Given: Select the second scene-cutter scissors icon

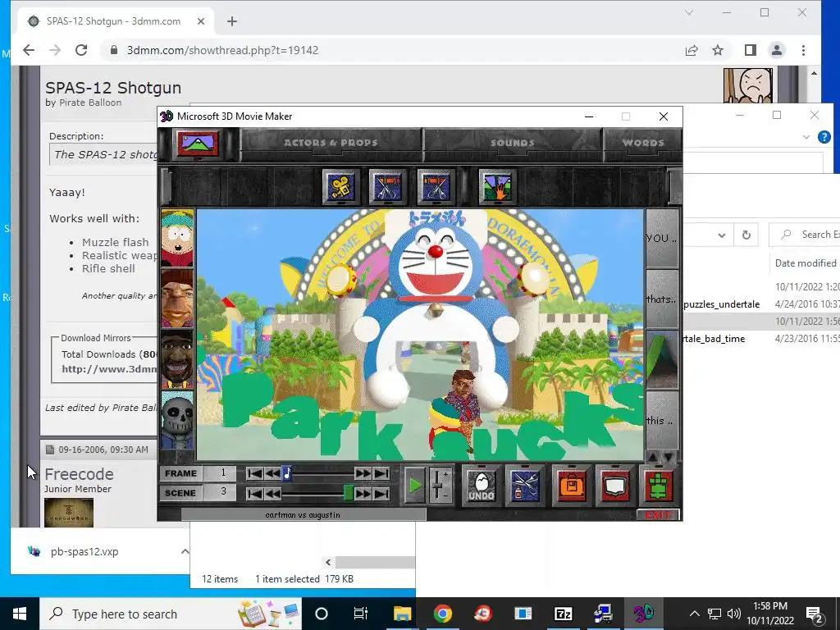Looking at the screenshot, I should [x=435, y=187].
